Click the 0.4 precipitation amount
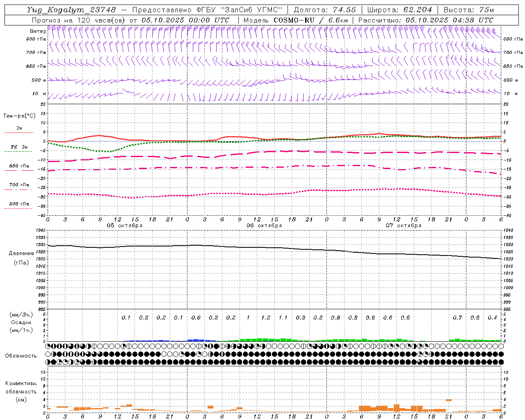The height and width of the screenshot is (420, 525). pos(492,318)
